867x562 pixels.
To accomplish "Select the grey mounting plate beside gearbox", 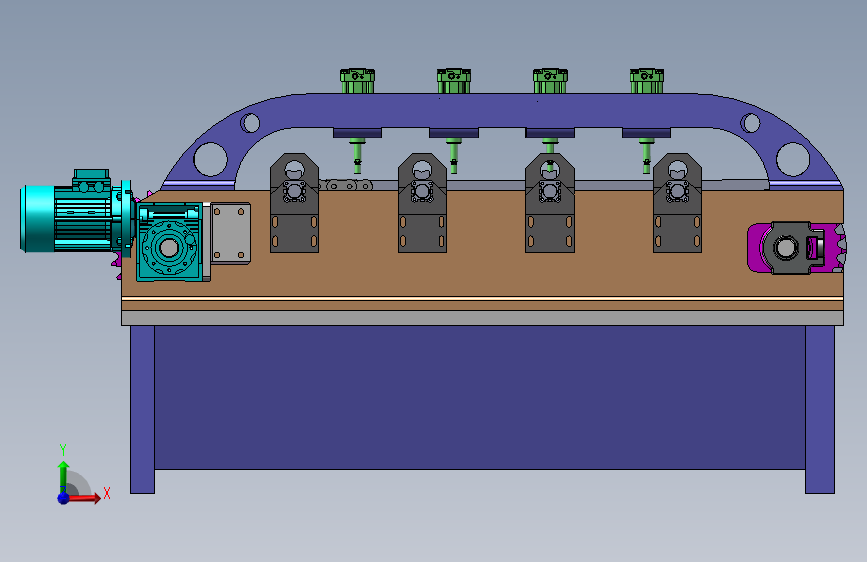I will tap(231, 233).
